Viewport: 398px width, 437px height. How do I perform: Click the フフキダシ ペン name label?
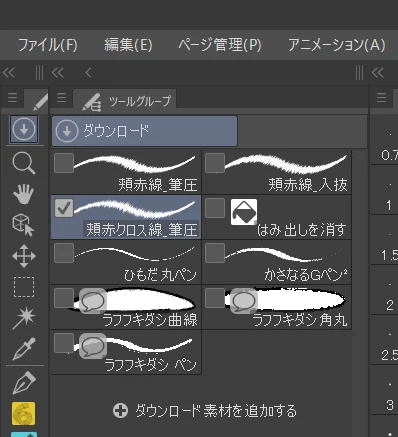pos(150,365)
